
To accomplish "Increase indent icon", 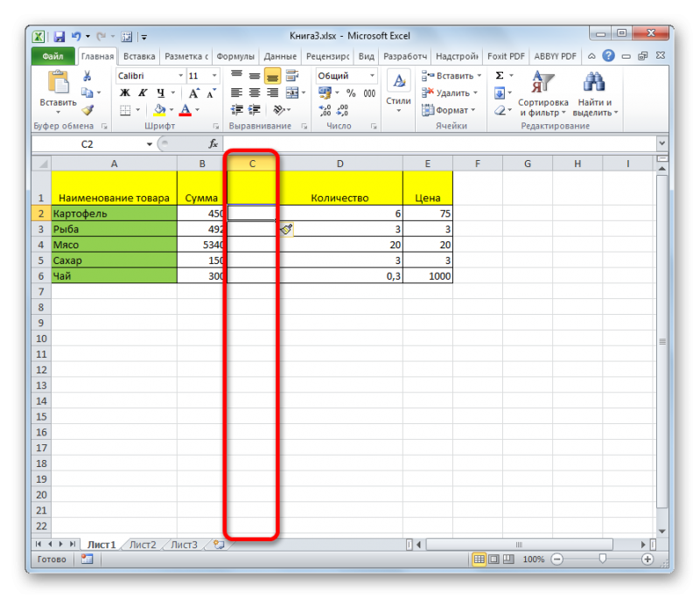I will [x=255, y=109].
